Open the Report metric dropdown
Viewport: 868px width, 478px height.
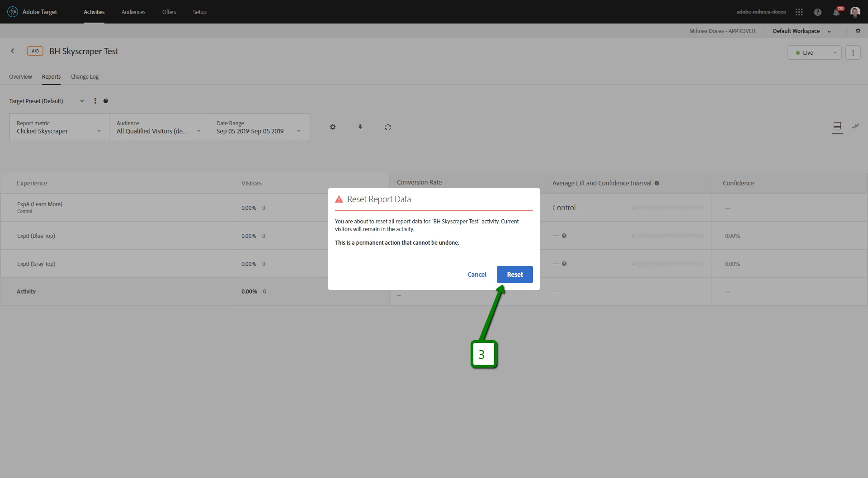pyautogui.click(x=59, y=127)
